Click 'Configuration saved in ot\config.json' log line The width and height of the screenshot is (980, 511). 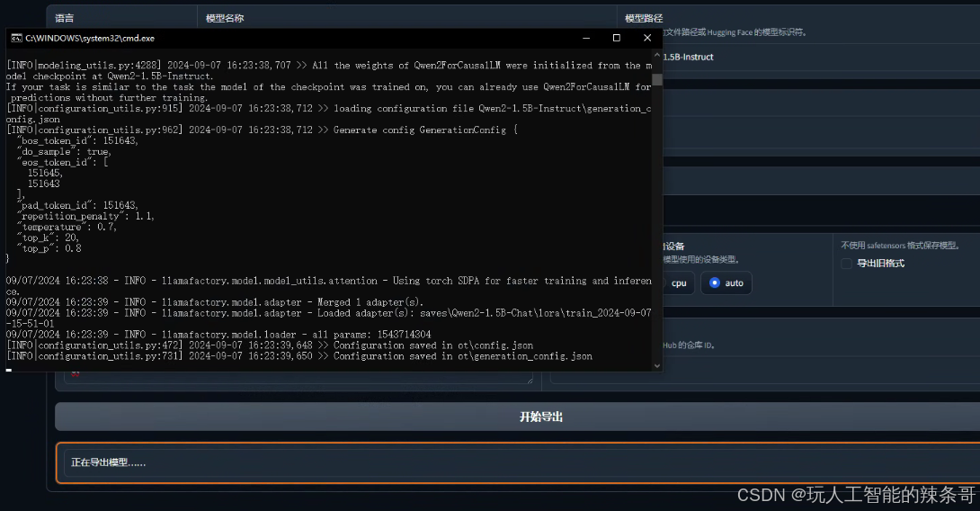pyautogui.click(x=270, y=345)
